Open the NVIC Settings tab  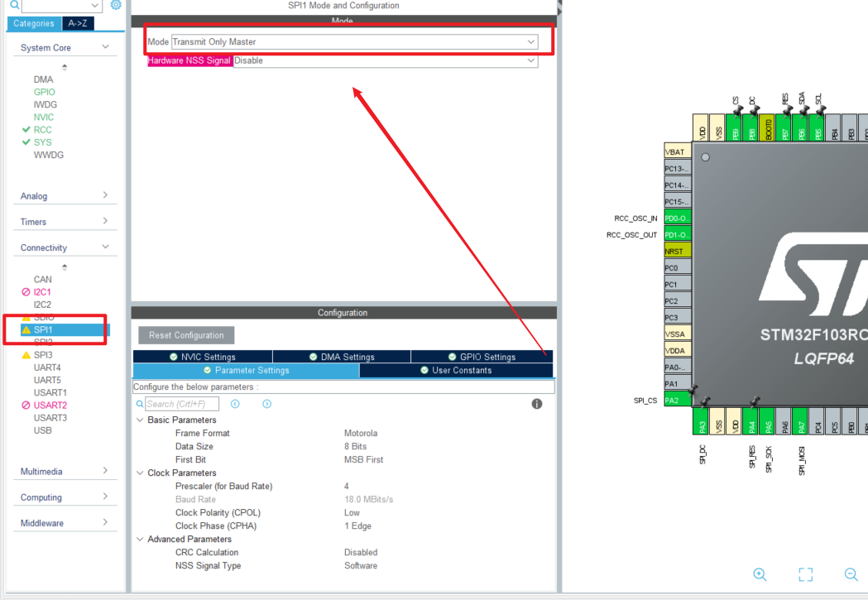coord(203,357)
